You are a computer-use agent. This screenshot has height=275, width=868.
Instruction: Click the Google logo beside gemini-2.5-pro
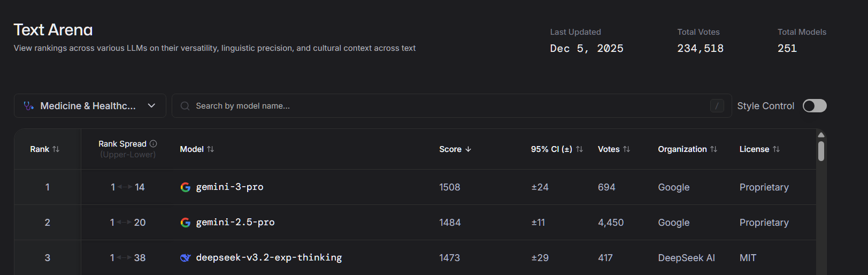tap(186, 223)
